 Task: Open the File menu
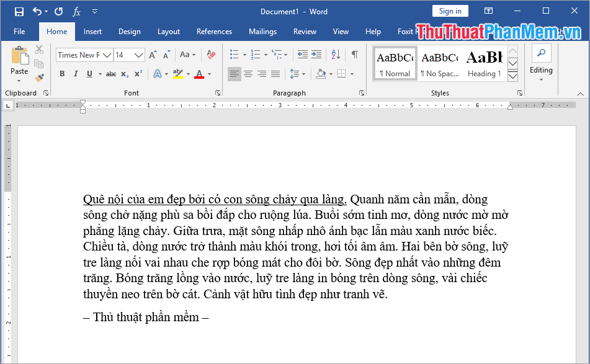pyautogui.click(x=19, y=32)
